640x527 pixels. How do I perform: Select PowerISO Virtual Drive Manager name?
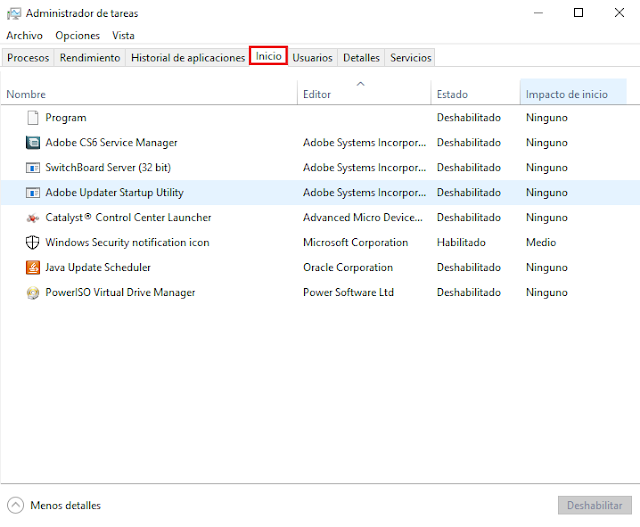(x=120, y=292)
